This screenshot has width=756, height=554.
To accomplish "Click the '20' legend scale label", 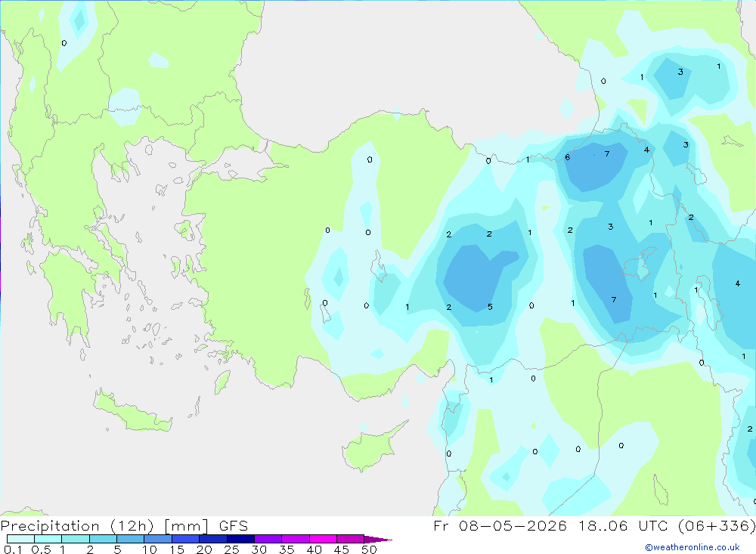I will (x=204, y=549).
